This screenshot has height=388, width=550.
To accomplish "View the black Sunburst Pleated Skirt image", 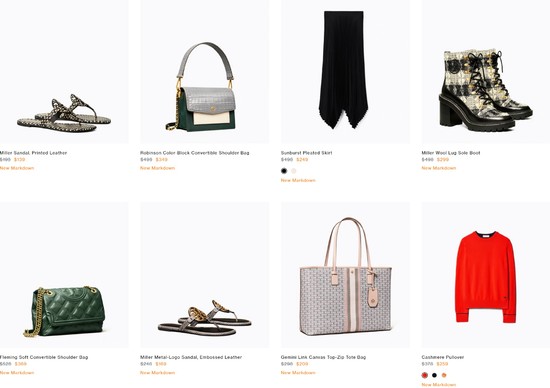I will tap(346, 71).
